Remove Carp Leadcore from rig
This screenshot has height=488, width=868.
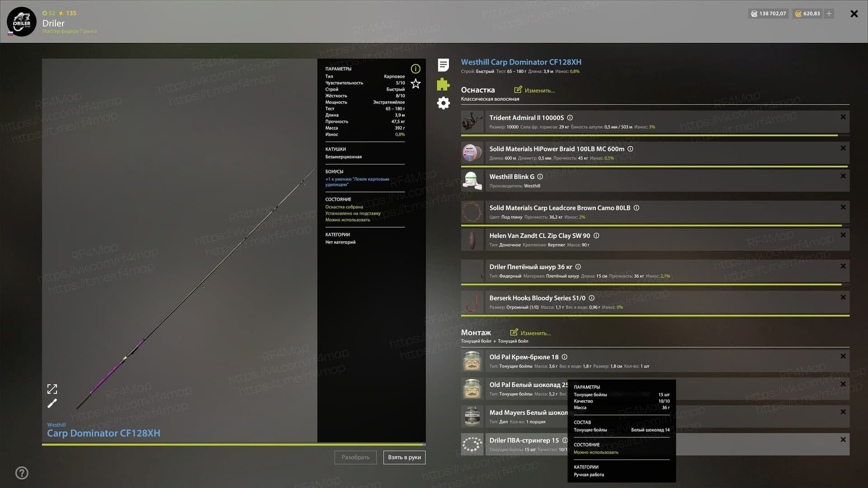click(x=843, y=207)
